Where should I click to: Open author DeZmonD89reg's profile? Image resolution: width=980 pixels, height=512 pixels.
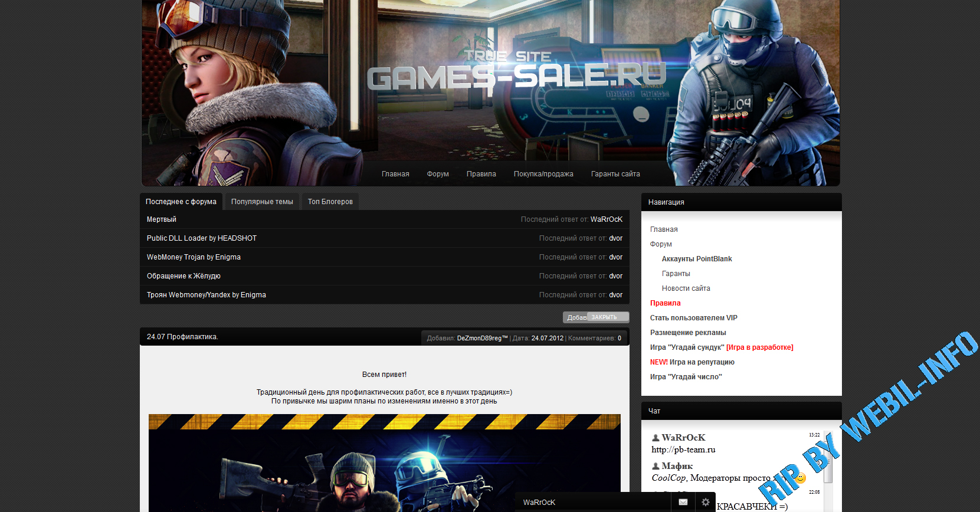[482, 338]
